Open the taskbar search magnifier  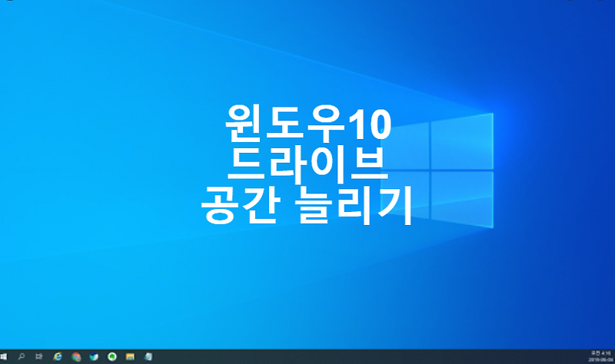click(x=22, y=356)
